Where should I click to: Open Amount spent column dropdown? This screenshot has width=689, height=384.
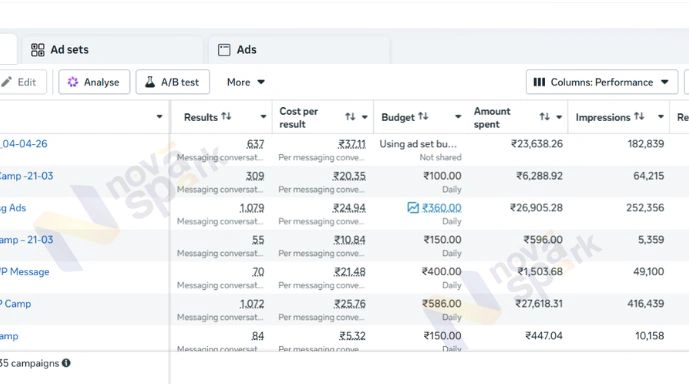(559, 117)
